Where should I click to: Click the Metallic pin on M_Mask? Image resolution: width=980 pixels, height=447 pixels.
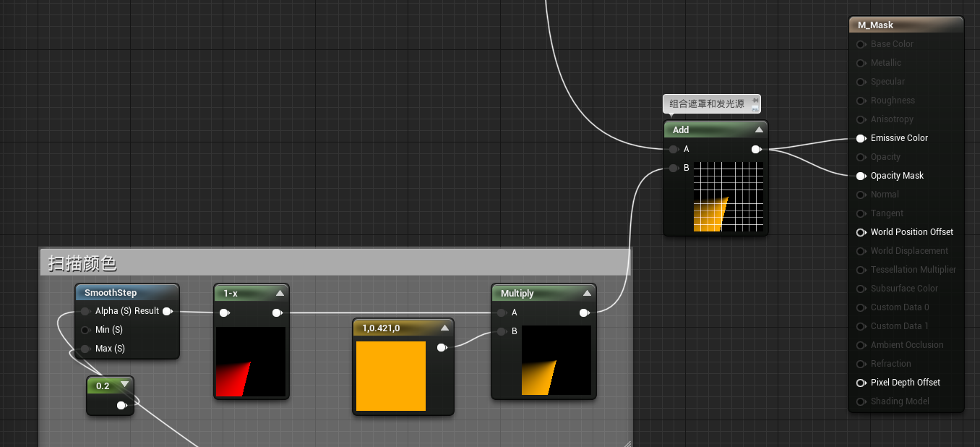coord(861,63)
